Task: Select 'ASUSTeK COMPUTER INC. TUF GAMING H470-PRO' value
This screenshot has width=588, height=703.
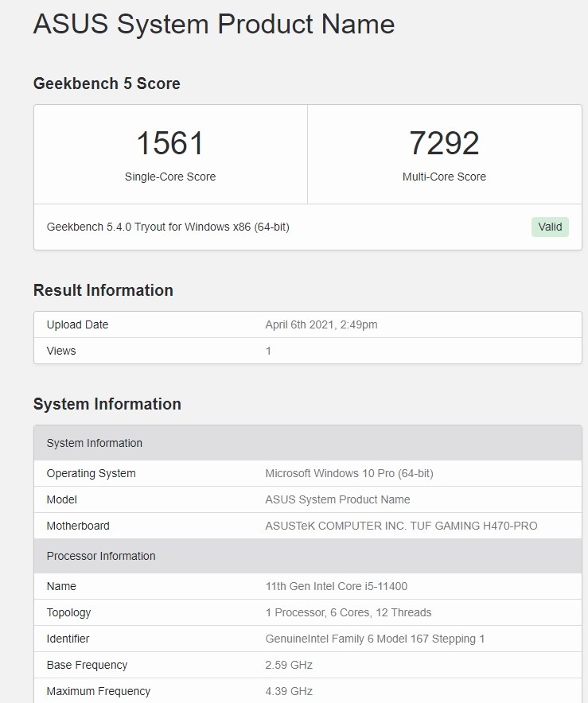Action: [402, 526]
